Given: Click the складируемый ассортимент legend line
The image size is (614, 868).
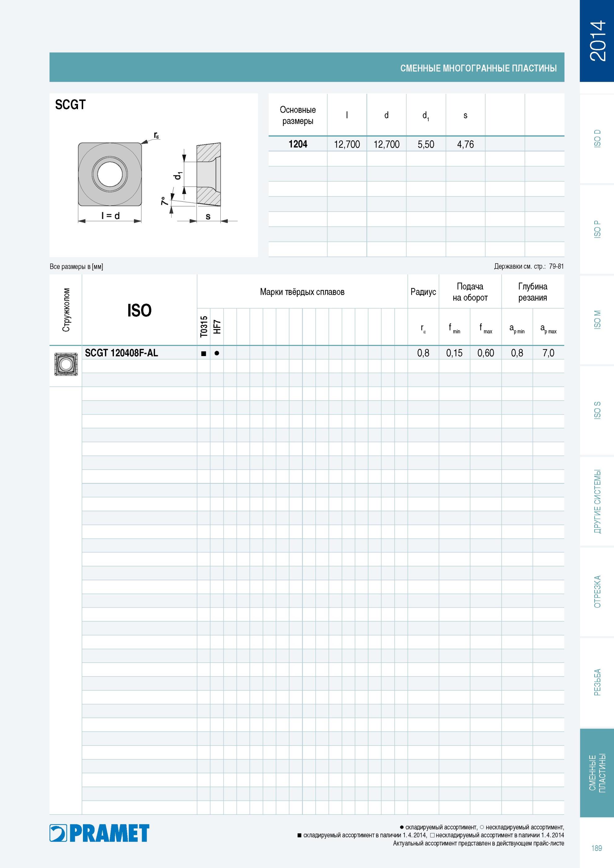Looking at the screenshot, I should click(x=482, y=827).
